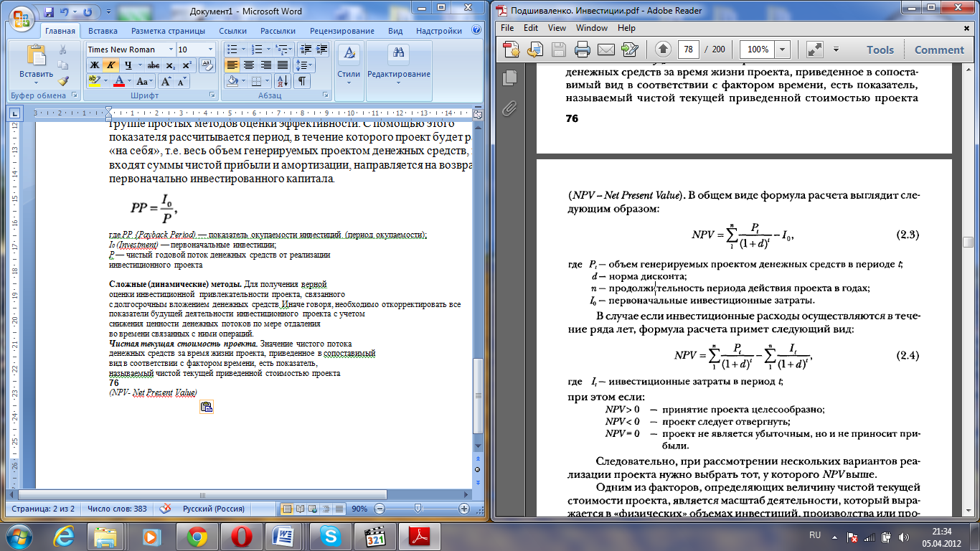
Task: Open page thumbnails panel in Reader
Action: click(x=510, y=77)
